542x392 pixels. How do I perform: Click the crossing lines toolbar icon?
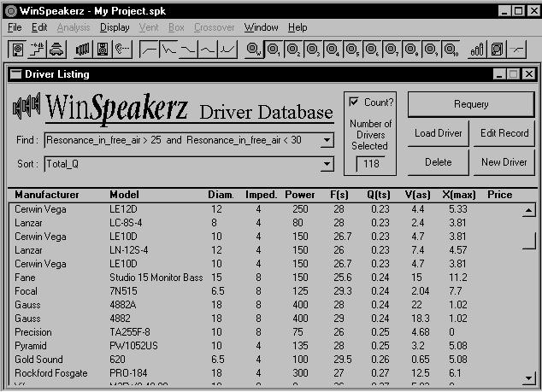tap(516, 50)
